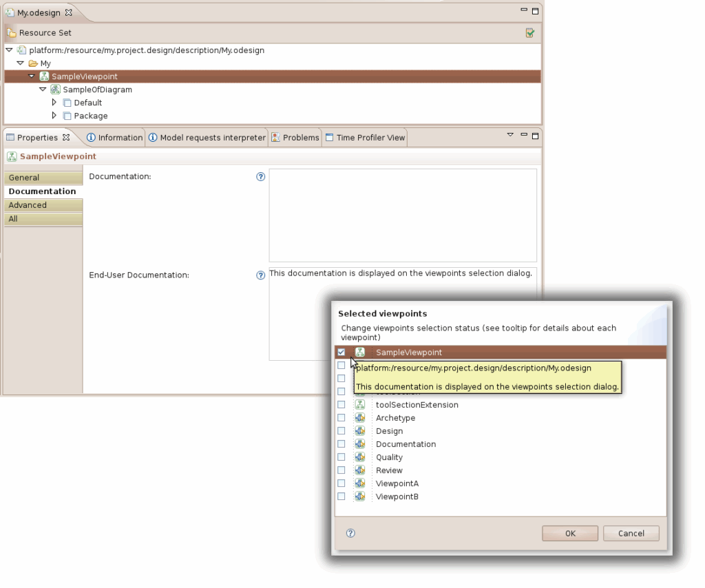This screenshot has width=705, height=588.
Task: Expand the Default layer node
Action: tap(54, 103)
